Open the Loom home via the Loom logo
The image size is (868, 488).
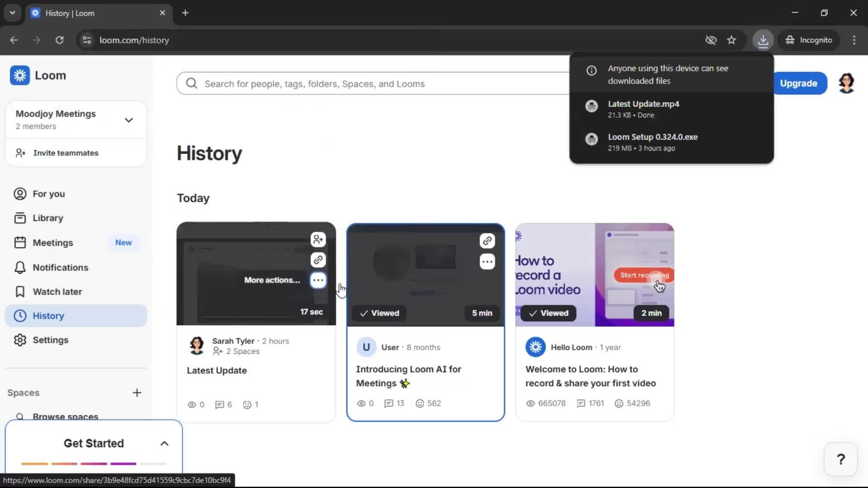click(x=38, y=75)
